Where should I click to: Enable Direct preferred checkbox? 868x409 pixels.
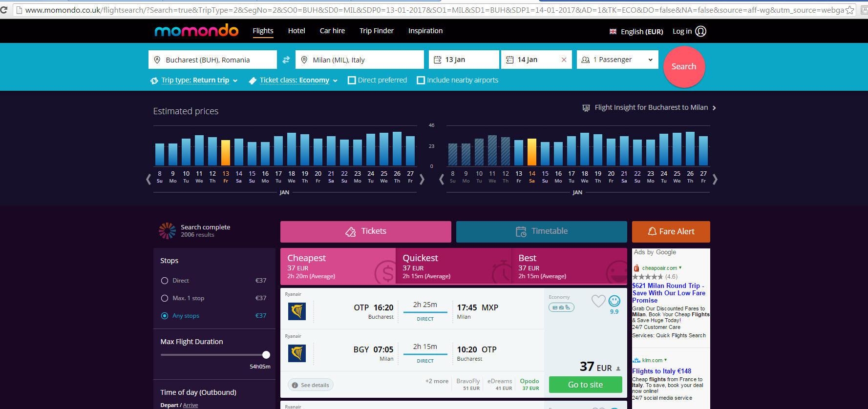tap(352, 80)
